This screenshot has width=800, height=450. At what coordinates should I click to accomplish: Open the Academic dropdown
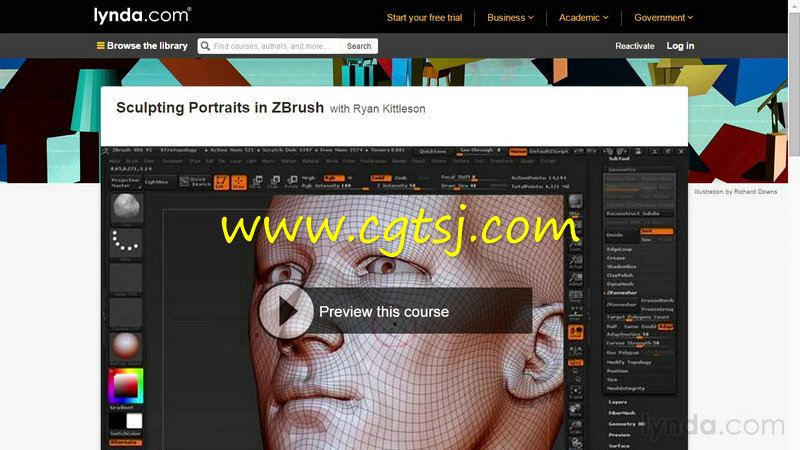pyautogui.click(x=584, y=17)
